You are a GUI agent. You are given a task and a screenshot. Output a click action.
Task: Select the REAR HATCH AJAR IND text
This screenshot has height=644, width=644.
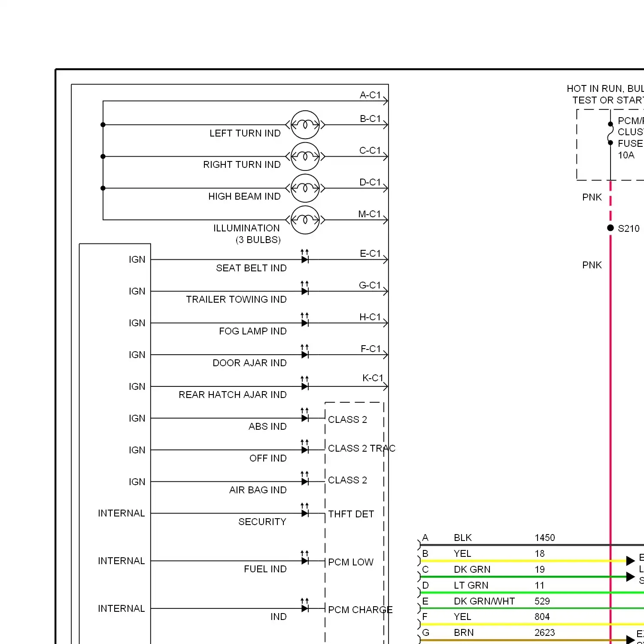[x=233, y=395]
